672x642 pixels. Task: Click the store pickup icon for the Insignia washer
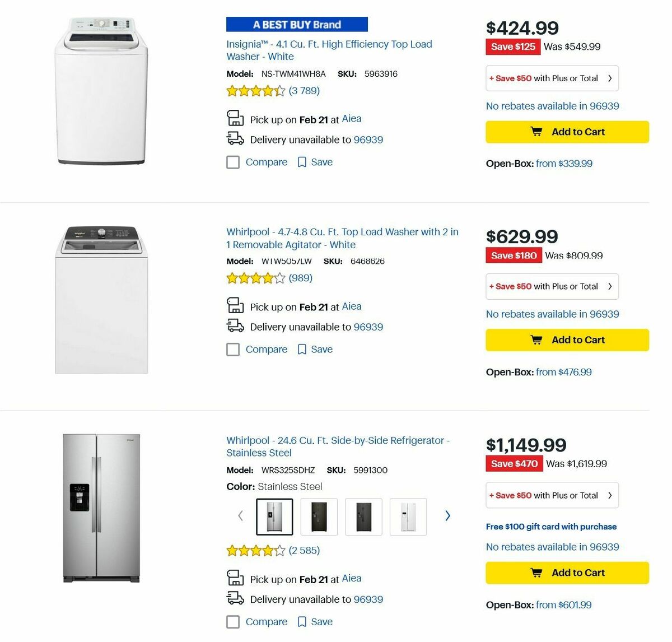[235, 118]
